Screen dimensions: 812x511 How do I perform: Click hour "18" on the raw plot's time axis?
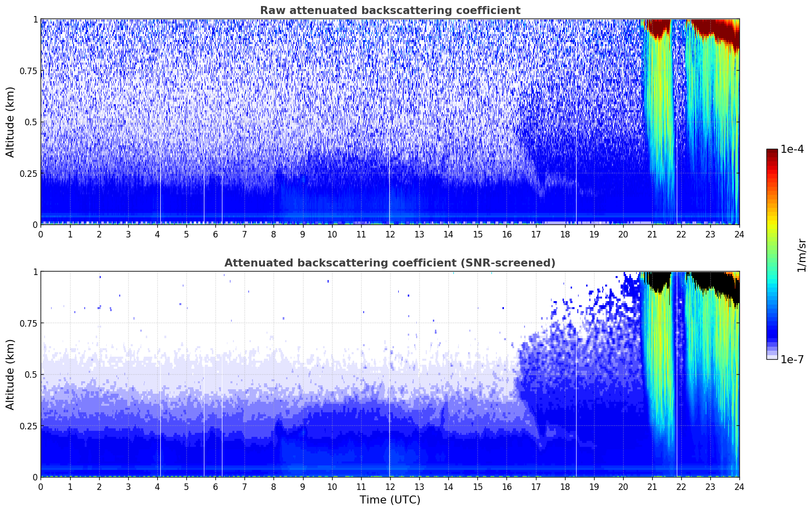pos(565,234)
